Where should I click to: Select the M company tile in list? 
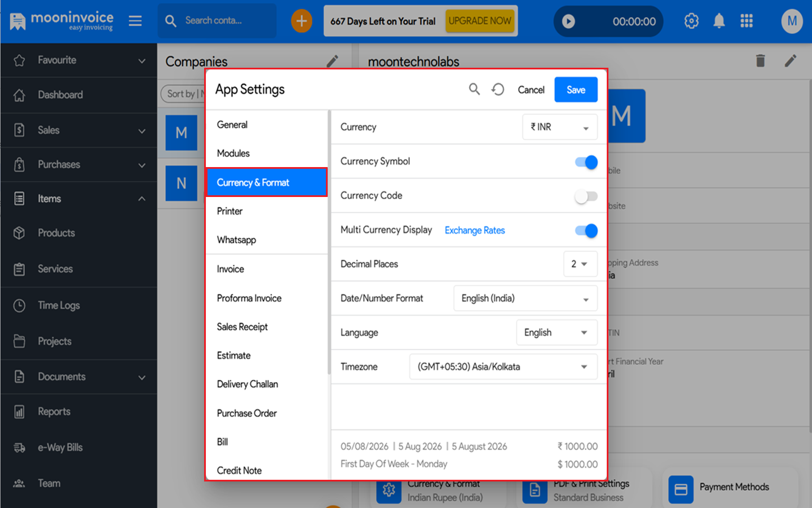coord(182,133)
